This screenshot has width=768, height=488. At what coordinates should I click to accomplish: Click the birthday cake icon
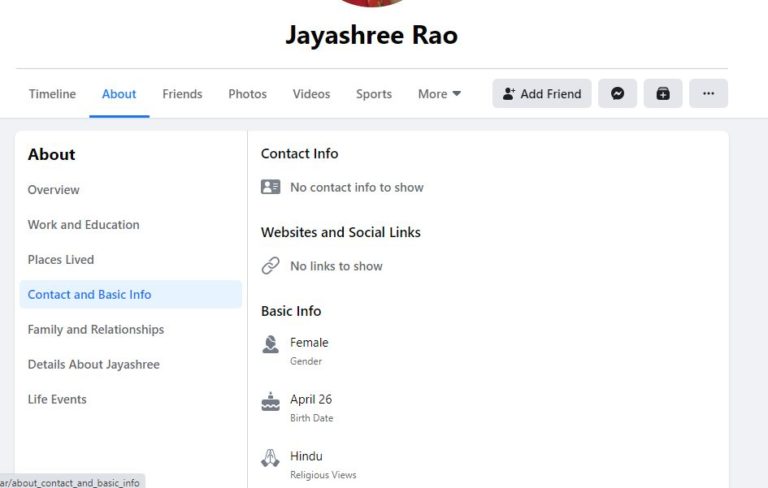coord(270,401)
